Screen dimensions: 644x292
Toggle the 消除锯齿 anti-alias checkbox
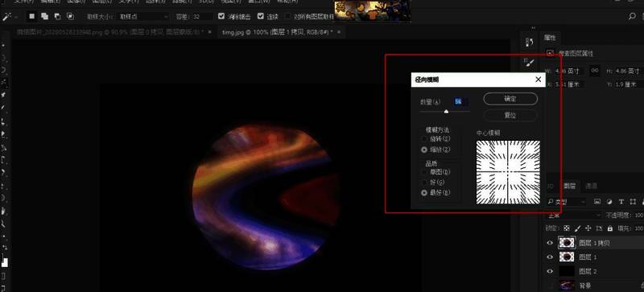(x=221, y=16)
